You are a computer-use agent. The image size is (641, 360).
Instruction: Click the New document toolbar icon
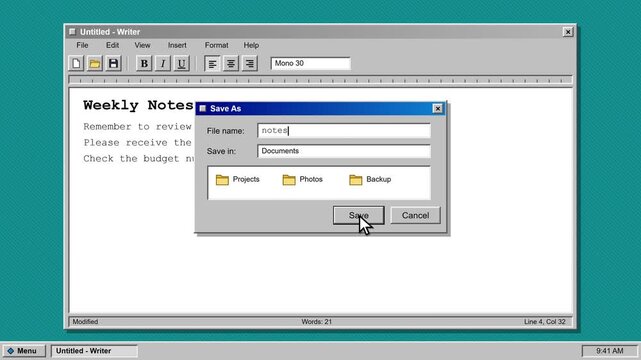coord(76,63)
